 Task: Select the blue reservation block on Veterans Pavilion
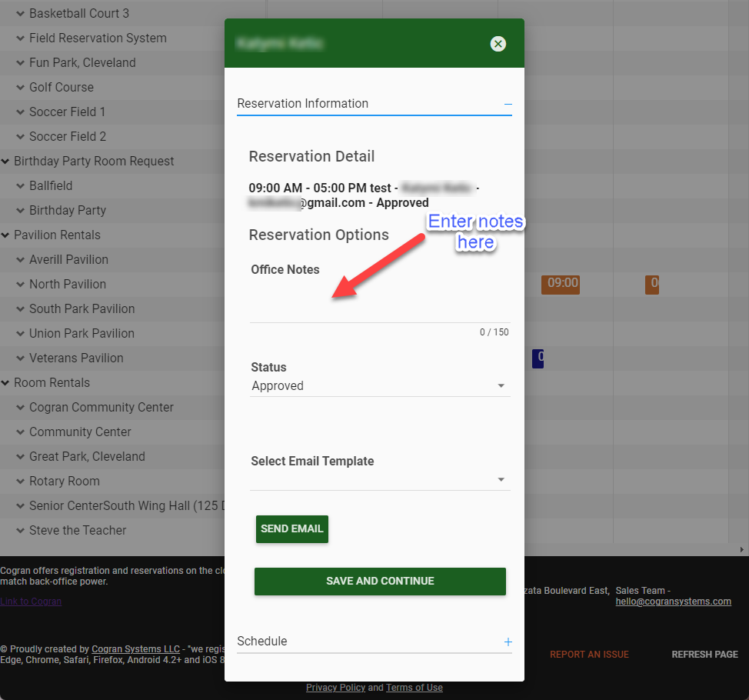pos(538,358)
